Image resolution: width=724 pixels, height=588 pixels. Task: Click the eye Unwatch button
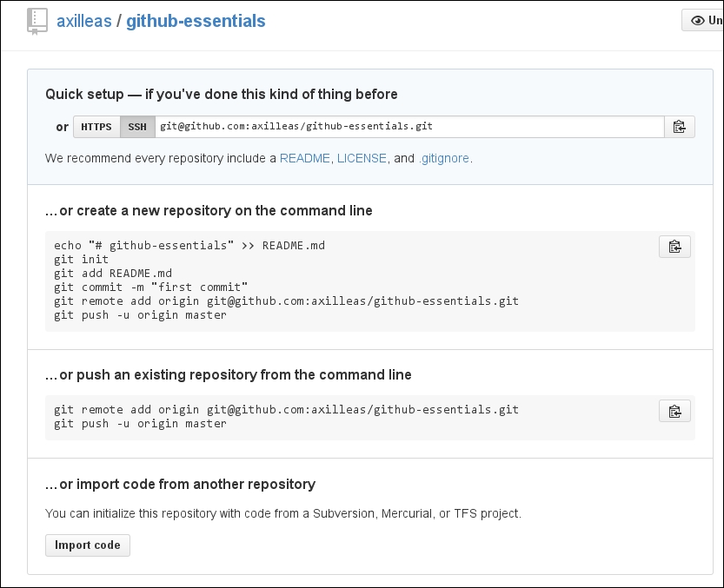(703, 20)
